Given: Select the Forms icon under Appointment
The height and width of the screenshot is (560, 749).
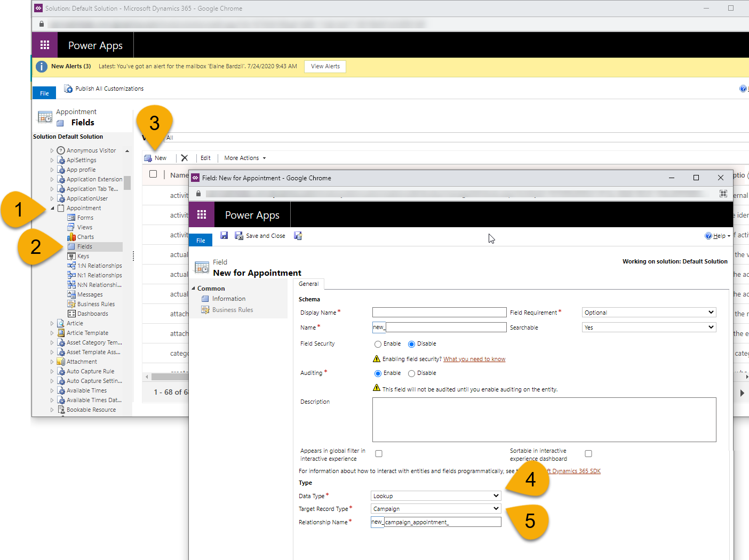Looking at the screenshot, I should pyautogui.click(x=71, y=218).
